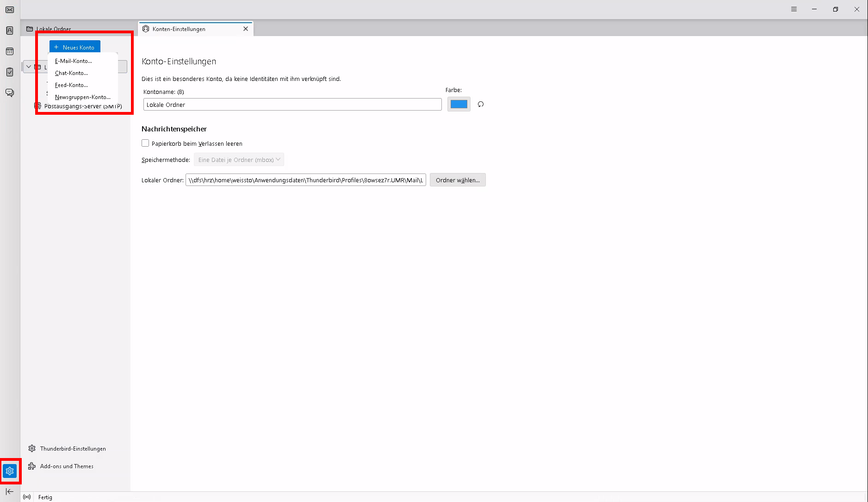Screen dimensions: 868x502
Task: Click the Ordner wählen... button
Action: [x=457, y=180]
